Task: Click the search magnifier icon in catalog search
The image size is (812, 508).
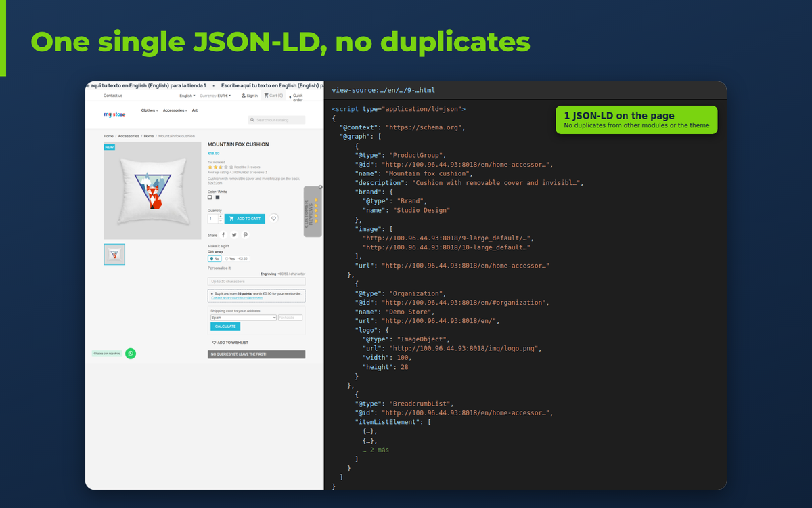Action: [x=252, y=120]
